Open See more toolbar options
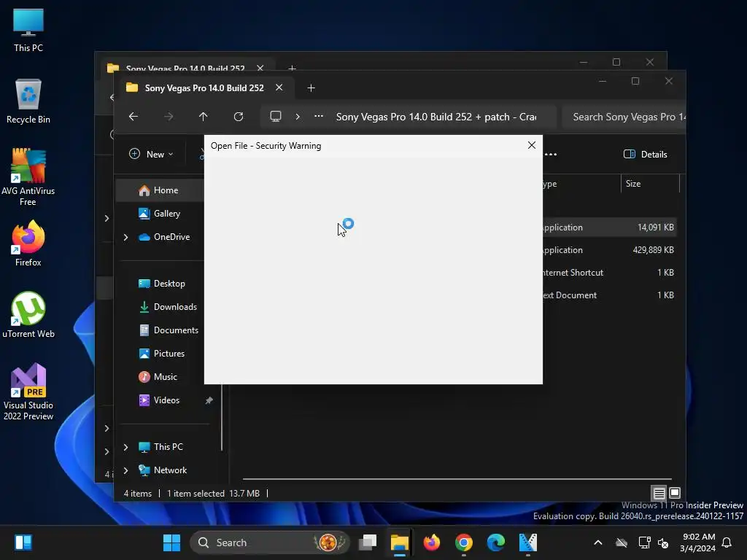 coord(551,155)
